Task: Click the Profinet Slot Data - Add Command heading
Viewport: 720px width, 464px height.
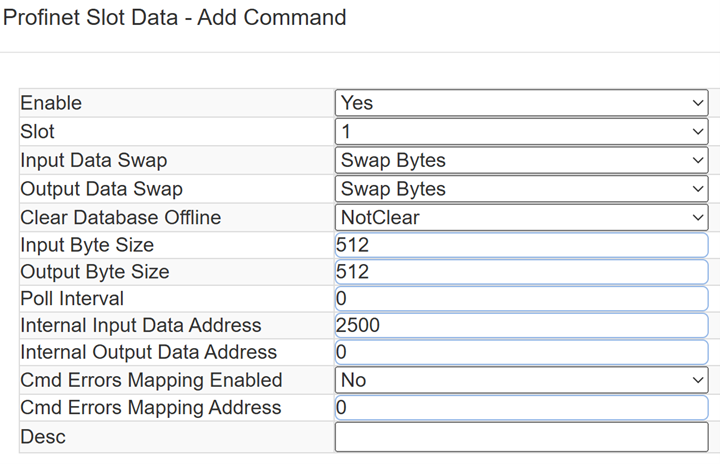Action: [174, 18]
